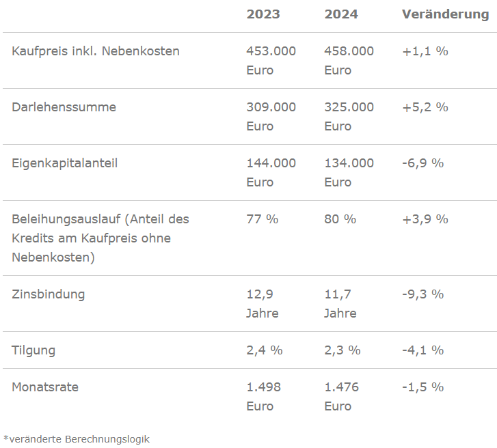Click the 453.000 Euro value
This screenshot has height=448, width=497.
(271, 60)
